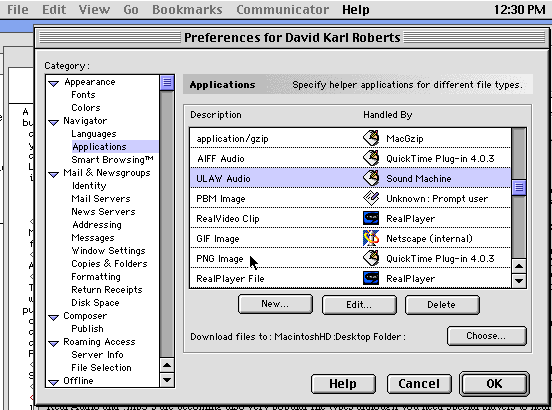The height and width of the screenshot is (410, 552).
Task: Select the Disk Space category
Action: 95,303
